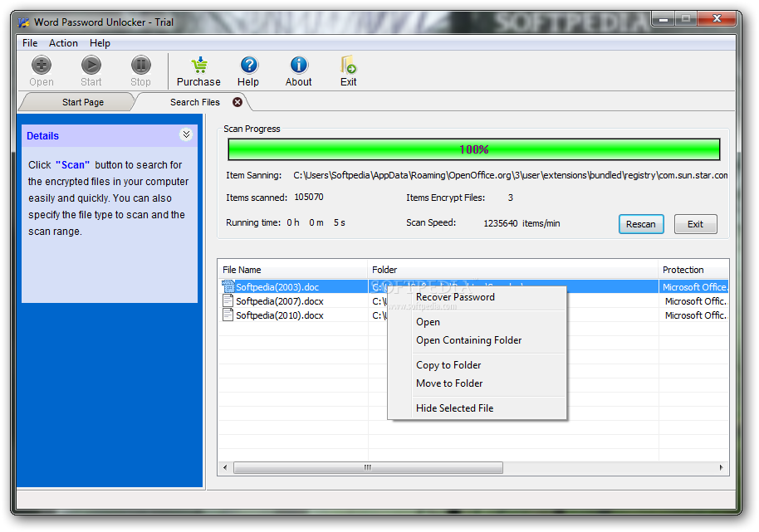Select Open Containing Folder menu entry
This screenshot has width=759, height=532.
coord(477,340)
